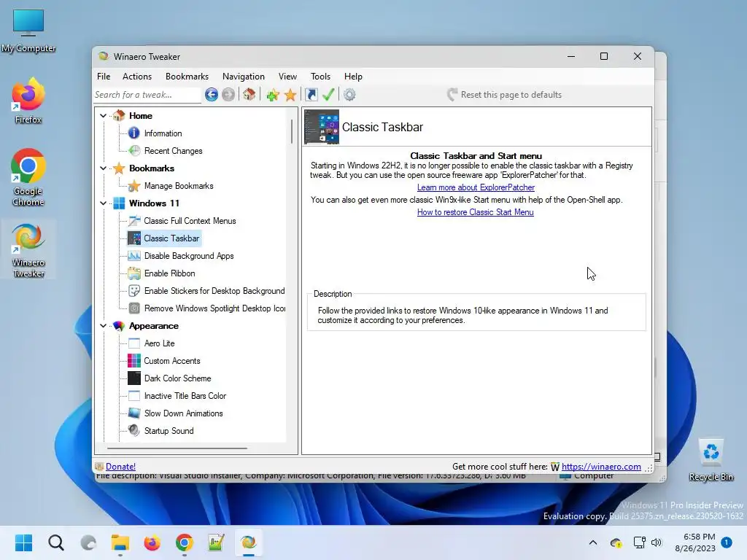Click the Manage Bookmarks star icon
The image size is (747, 560).
point(134,186)
